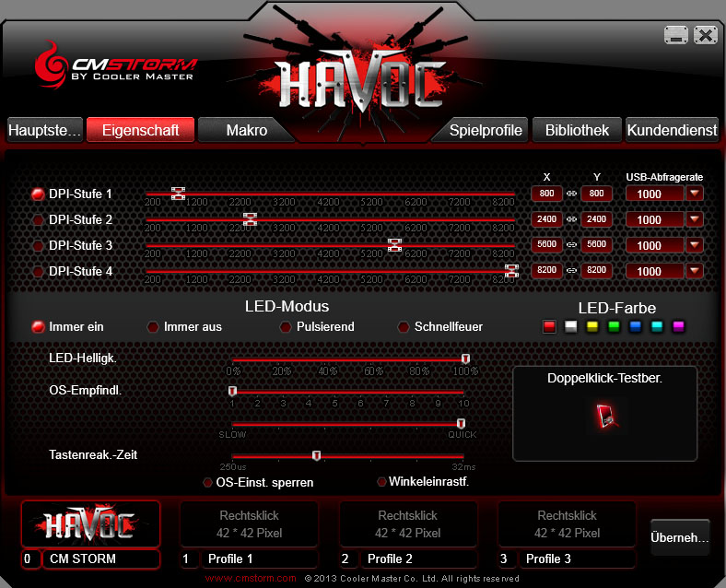Viewport: 726px width, 588px height.
Task: Click Profile 2 image placeholder
Action: (408, 524)
